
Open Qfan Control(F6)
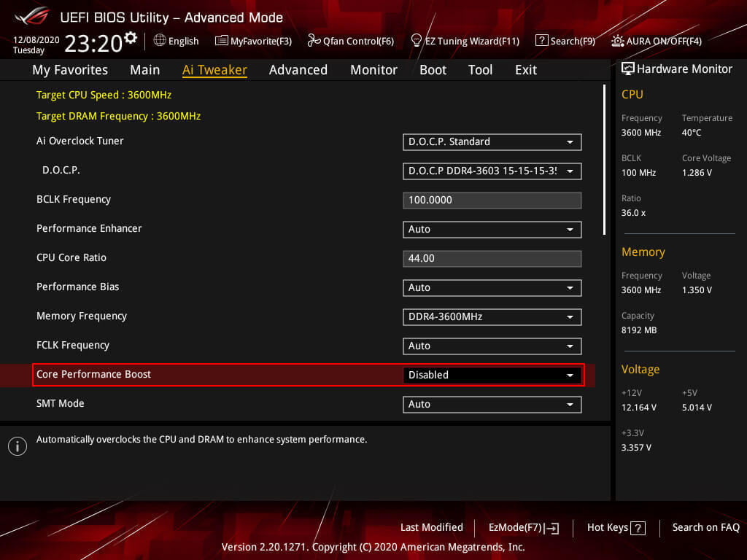click(x=351, y=41)
